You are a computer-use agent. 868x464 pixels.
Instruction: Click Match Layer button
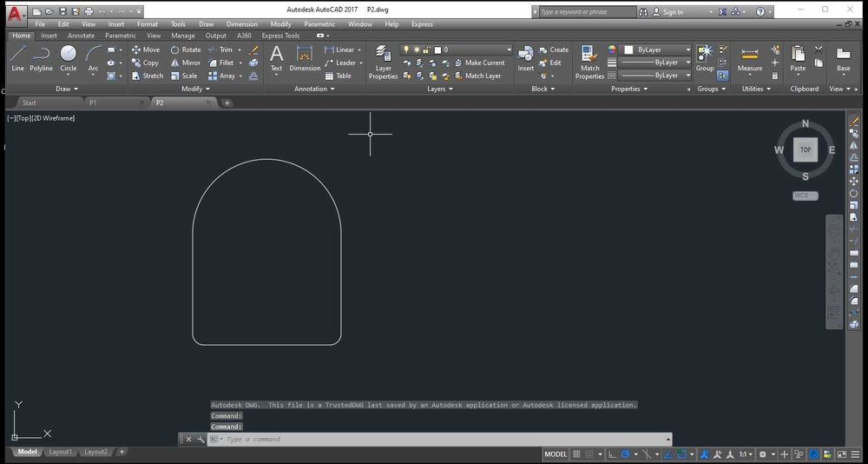tap(477, 76)
